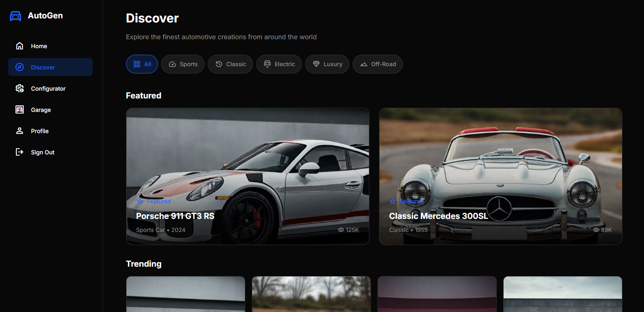644x312 pixels.
Task: Click the Trending section heading
Action: tap(144, 264)
